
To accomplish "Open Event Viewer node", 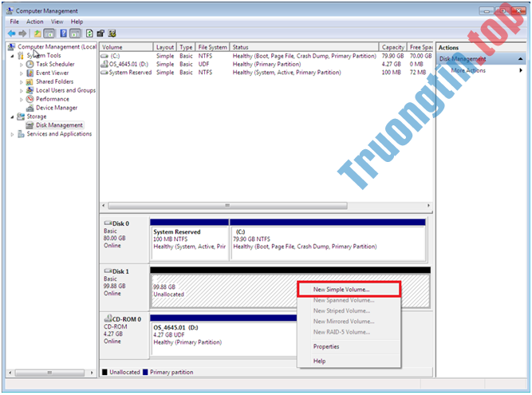I will click(52, 73).
